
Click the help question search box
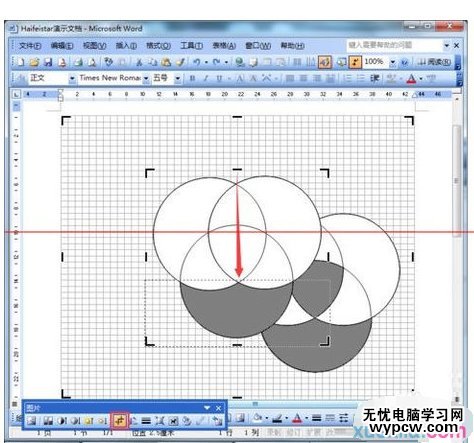click(394, 45)
